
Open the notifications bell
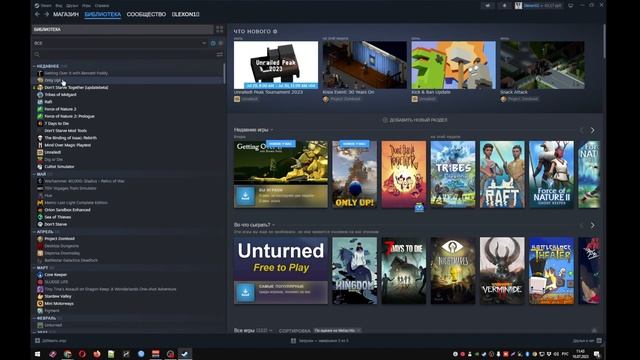pyautogui.click(x=504, y=5)
